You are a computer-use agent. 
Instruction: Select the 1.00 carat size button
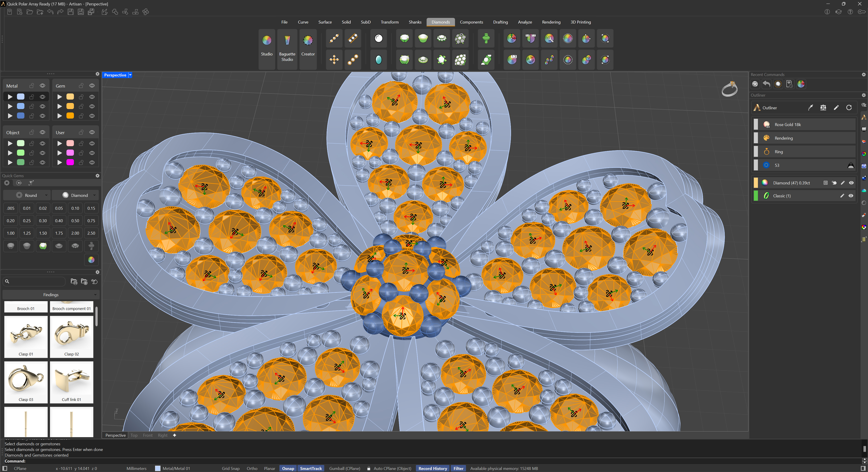pos(10,233)
